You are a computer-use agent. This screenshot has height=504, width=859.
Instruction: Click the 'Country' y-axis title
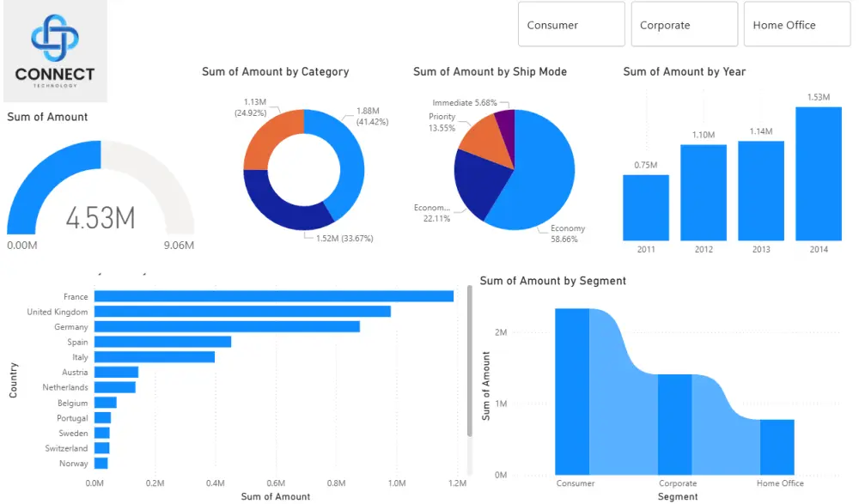pyautogui.click(x=13, y=380)
